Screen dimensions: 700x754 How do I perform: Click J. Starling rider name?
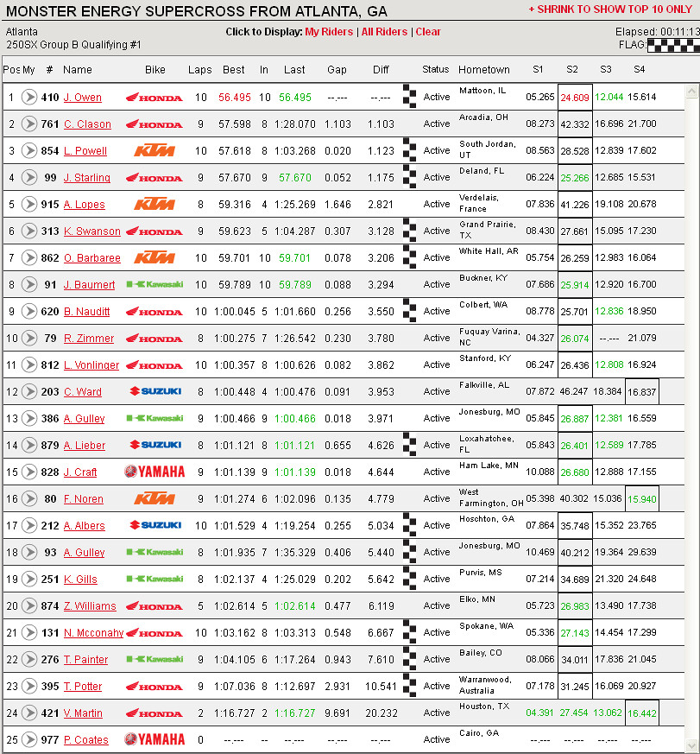[x=87, y=177]
